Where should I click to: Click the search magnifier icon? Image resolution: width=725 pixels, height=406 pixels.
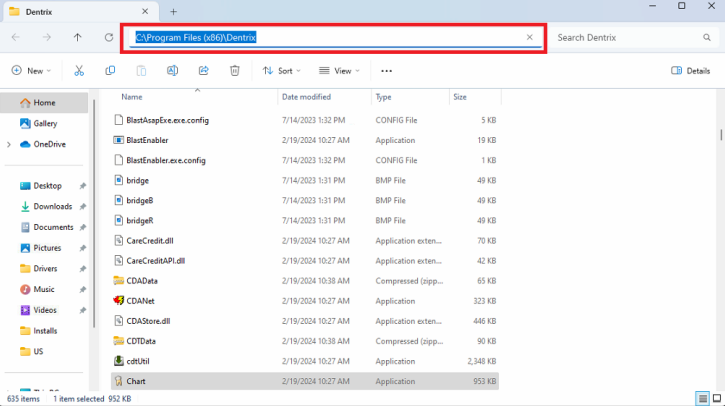tap(707, 37)
